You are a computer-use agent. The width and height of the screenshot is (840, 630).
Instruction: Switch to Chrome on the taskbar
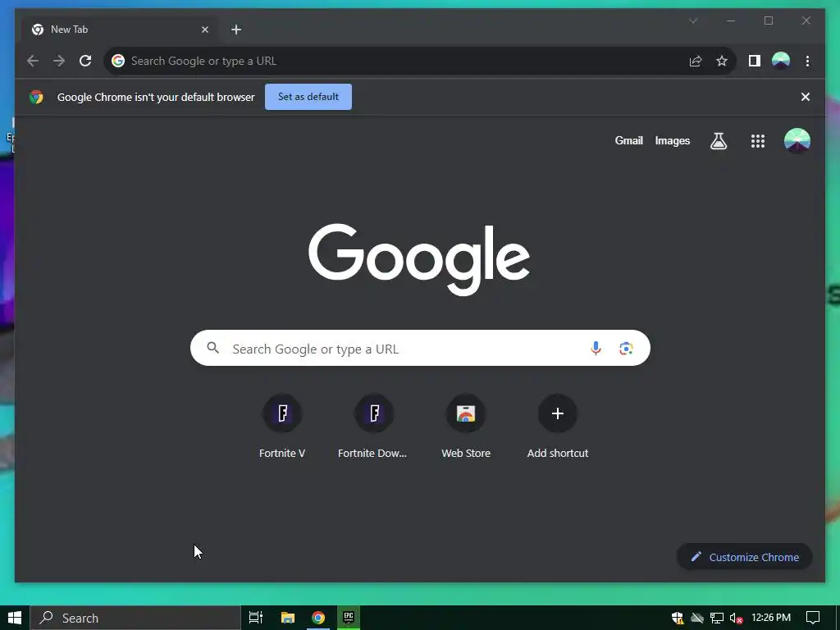[318, 618]
